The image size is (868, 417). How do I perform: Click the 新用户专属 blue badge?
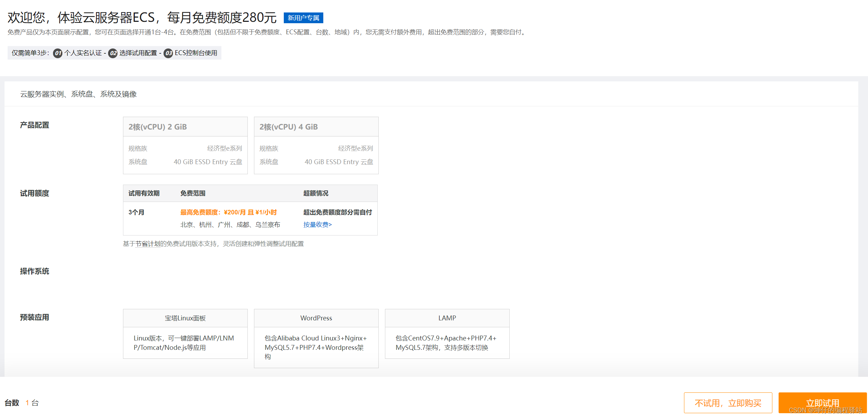point(303,18)
